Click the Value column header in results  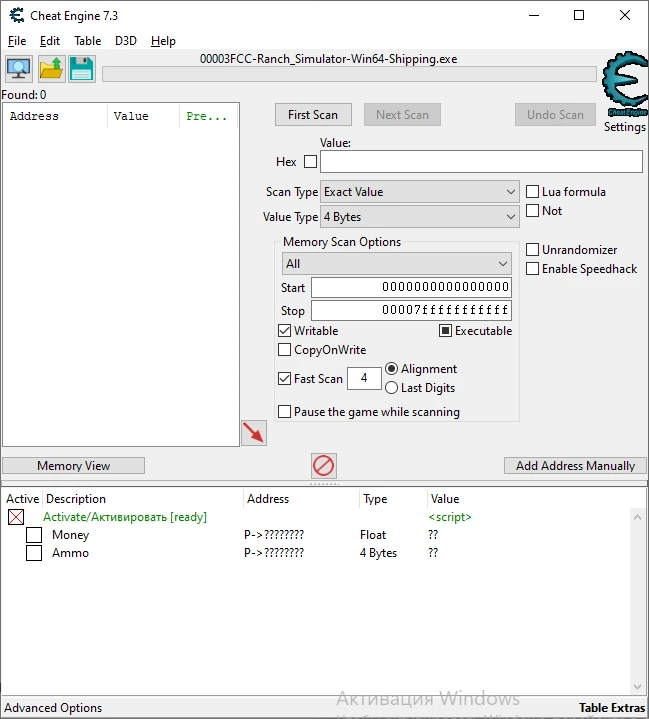tap(143, 116)
